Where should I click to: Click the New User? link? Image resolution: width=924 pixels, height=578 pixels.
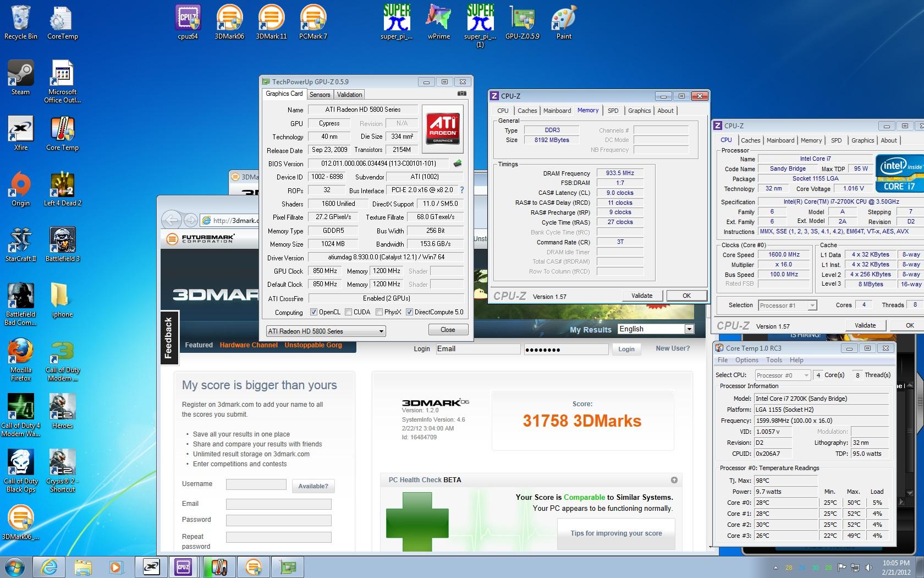coord(673,348)
